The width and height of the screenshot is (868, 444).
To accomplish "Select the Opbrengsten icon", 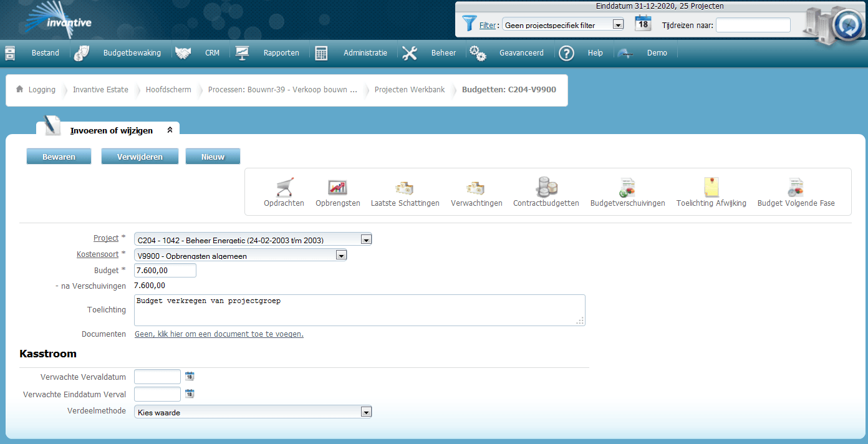I will tap(337, 190).
